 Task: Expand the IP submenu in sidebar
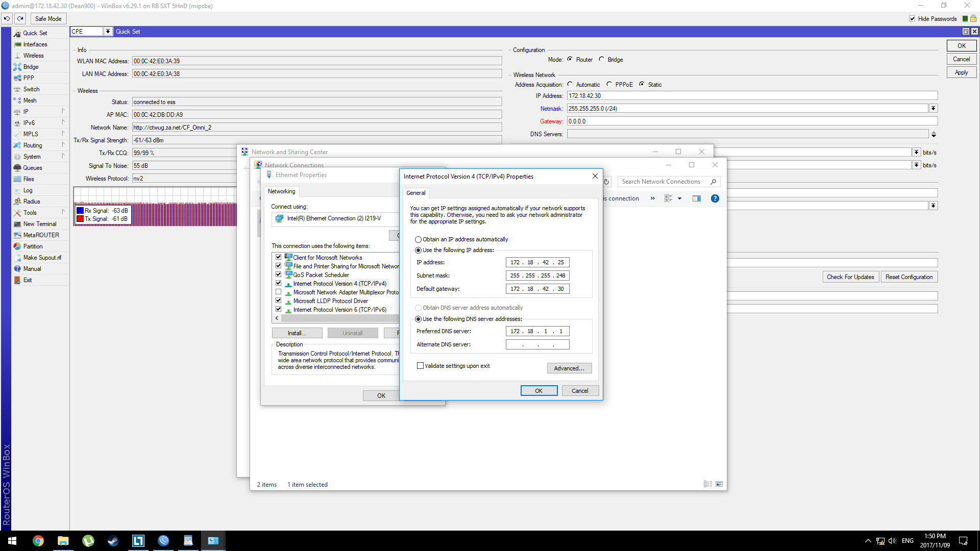tap(63, 111)
